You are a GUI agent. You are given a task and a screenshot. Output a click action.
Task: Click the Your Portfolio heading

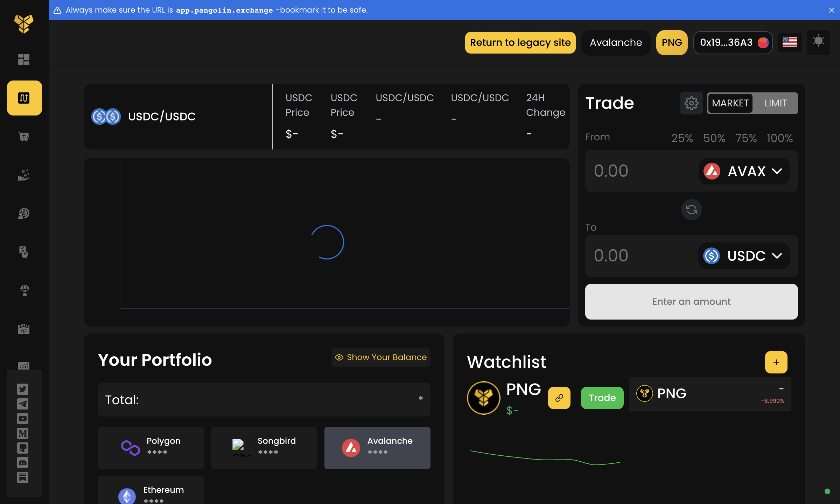pyautogui.click(x=155, y=360)
